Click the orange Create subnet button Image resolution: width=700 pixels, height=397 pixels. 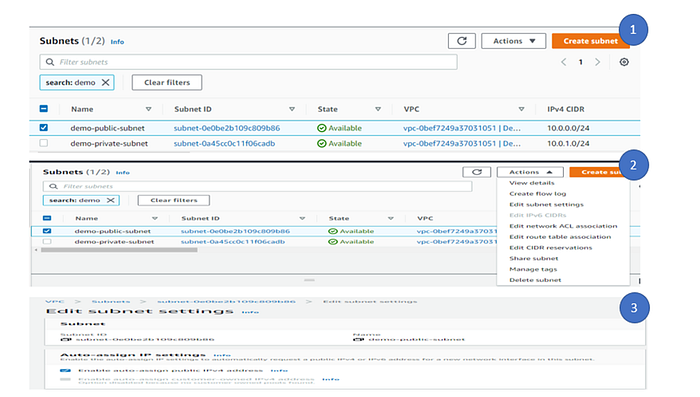coord(590,41)
